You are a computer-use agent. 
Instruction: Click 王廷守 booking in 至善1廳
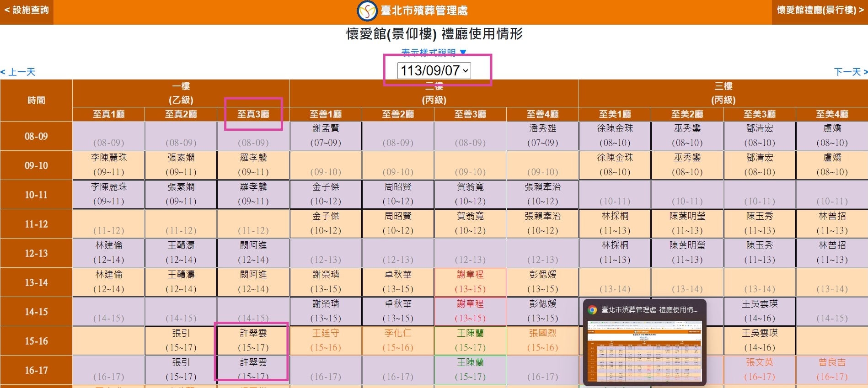326,340
